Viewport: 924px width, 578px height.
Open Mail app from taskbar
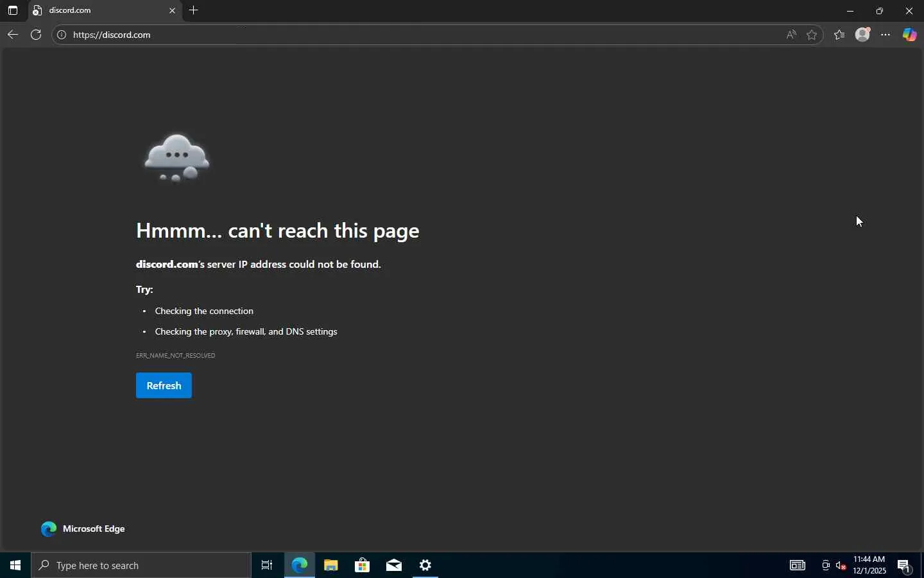point(394,565)
